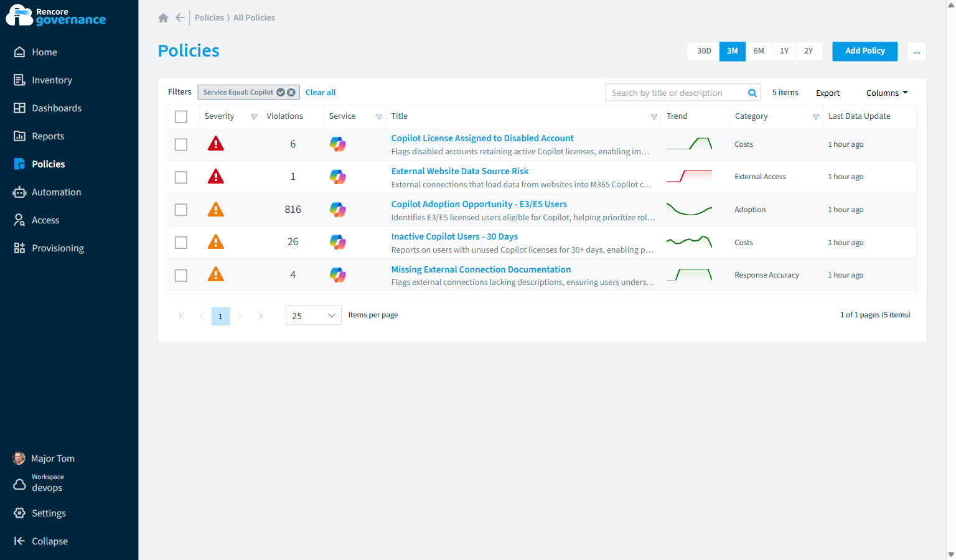Image resolution: width=956 pixels, height=560 pixels.
Task: Click the search magnifier icon
Action: pyautogui.click(x=752, y=93)
